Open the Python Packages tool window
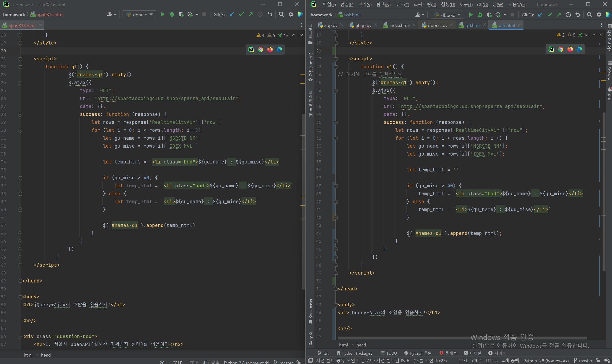 (x=354, y=353)
